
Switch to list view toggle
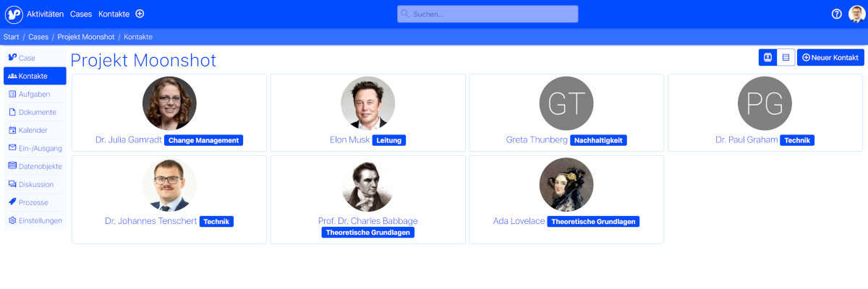[x=786, y=57]
